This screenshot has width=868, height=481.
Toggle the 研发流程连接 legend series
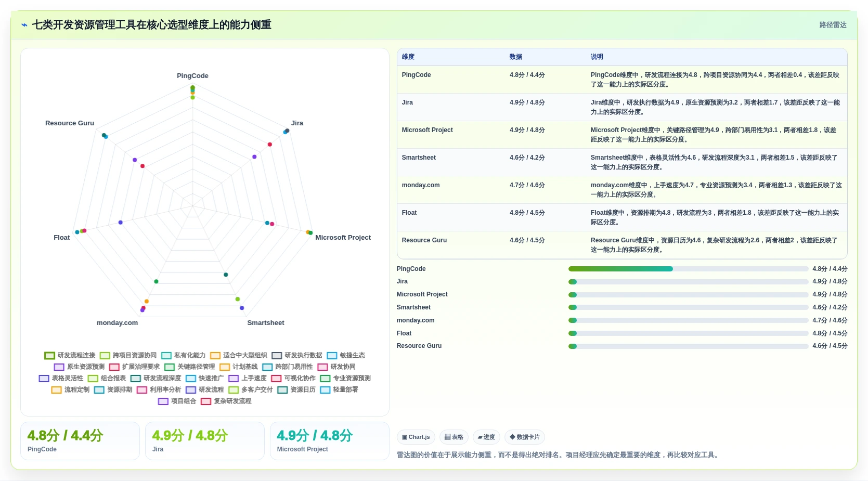[x=70, y=356]
